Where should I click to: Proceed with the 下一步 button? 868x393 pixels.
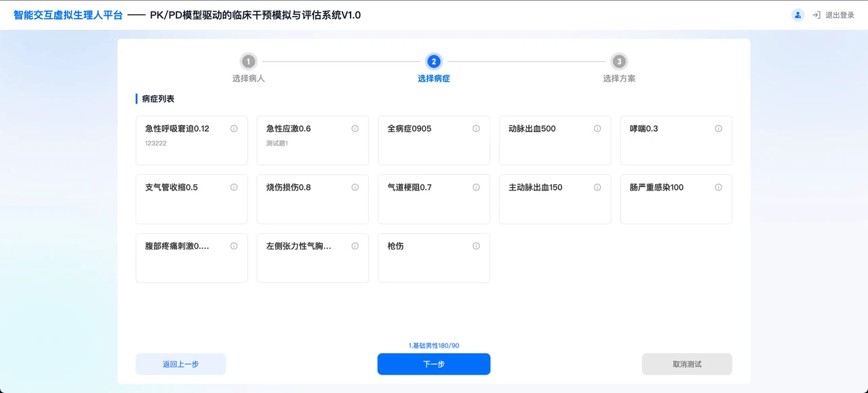pyautogui.click(x=434, y=364)
